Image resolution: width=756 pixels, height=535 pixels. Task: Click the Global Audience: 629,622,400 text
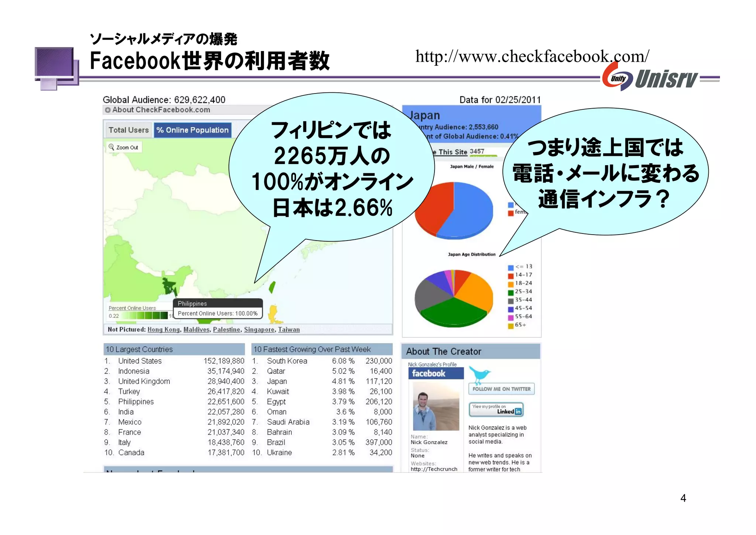coord(164,100)
